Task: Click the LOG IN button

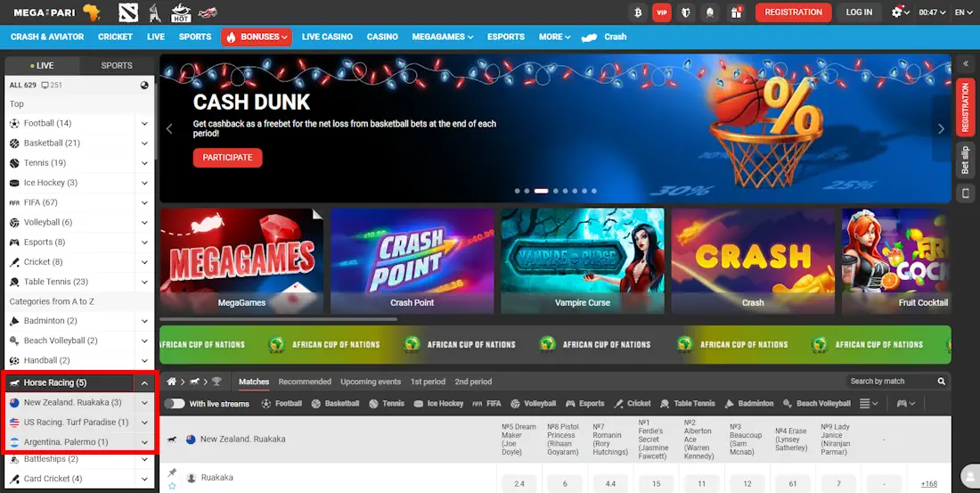Action: (x=859, y=12)
